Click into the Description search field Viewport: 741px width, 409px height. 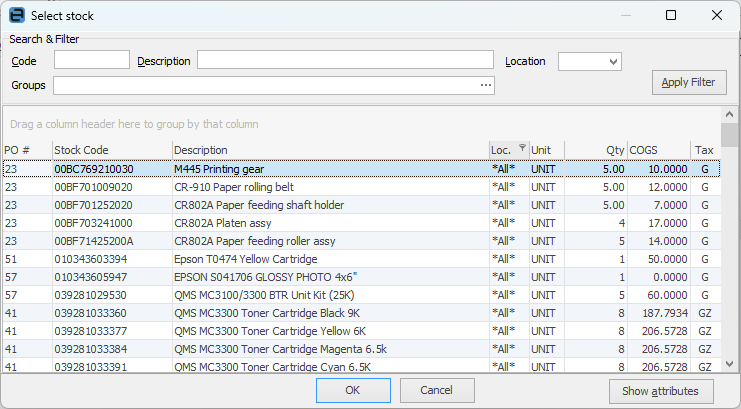tap(345, 61)
